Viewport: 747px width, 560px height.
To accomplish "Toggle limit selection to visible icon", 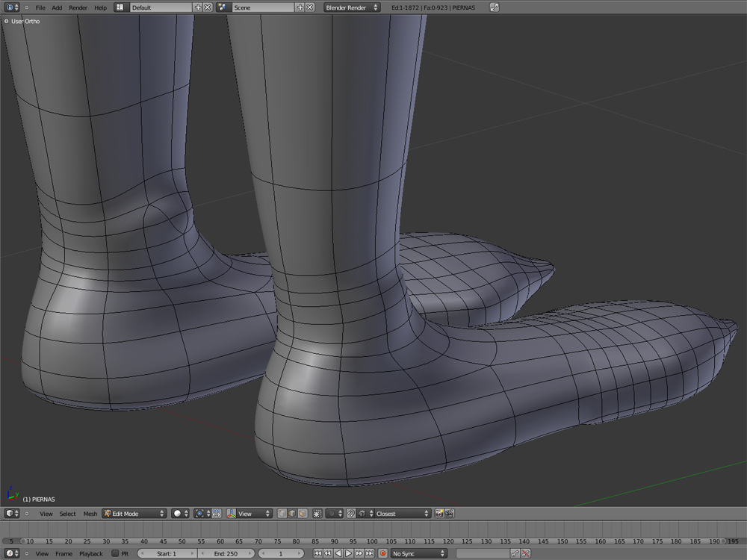I will pos(317,514).
